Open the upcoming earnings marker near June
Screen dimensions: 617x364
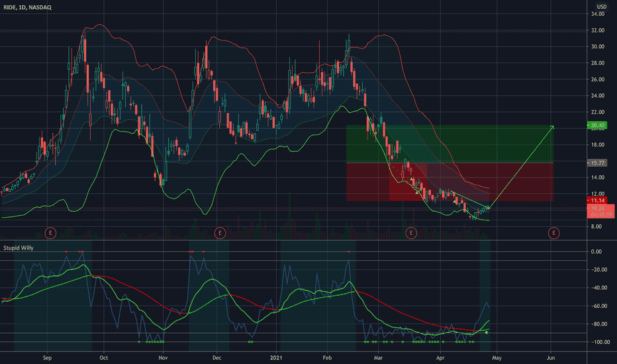[553, 233]
